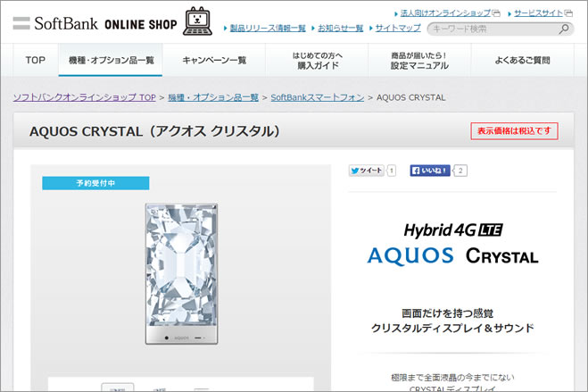This screenshot has height=392, width=588.
Task: Select the TOP navigation tab
Action: (36, 60)
